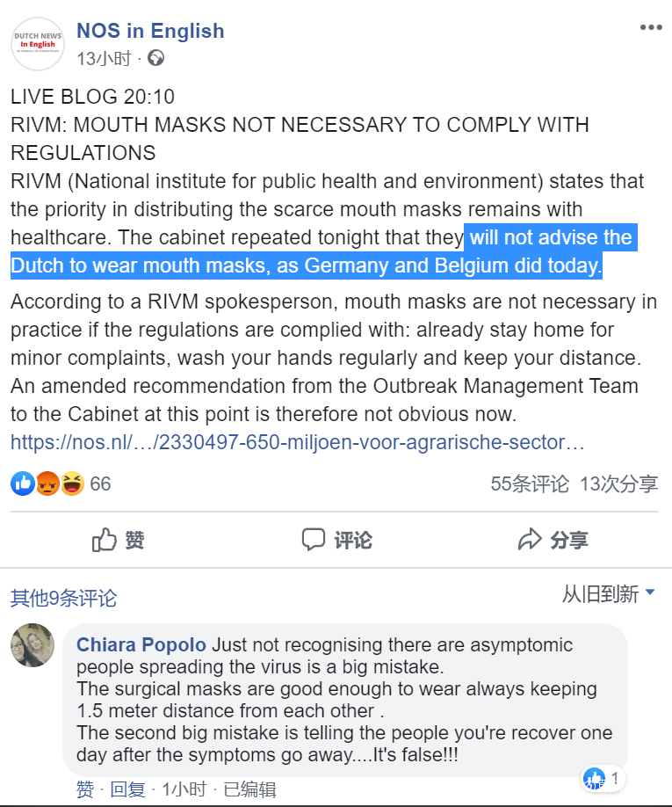The width and height of the screenshot is (672, 807).
Task: Open the NOS in English page name link
Action: (150, 31)
